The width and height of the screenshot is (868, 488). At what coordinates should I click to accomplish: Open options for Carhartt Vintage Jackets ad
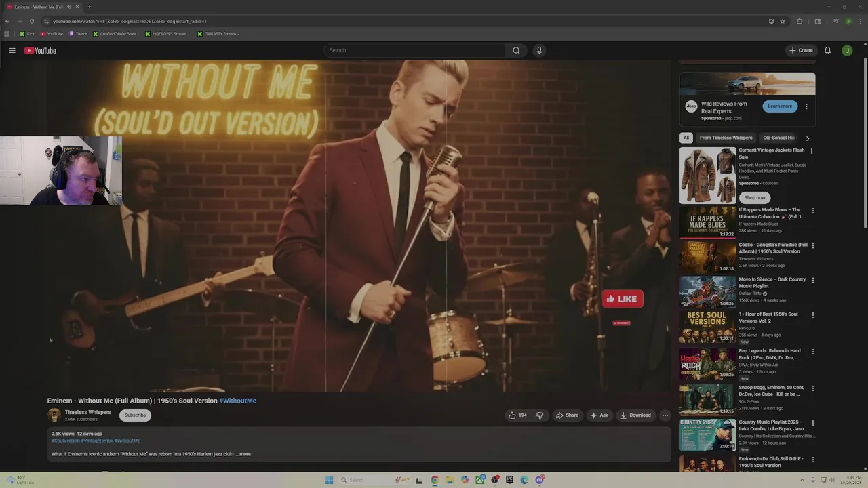(x=812, y=151)
